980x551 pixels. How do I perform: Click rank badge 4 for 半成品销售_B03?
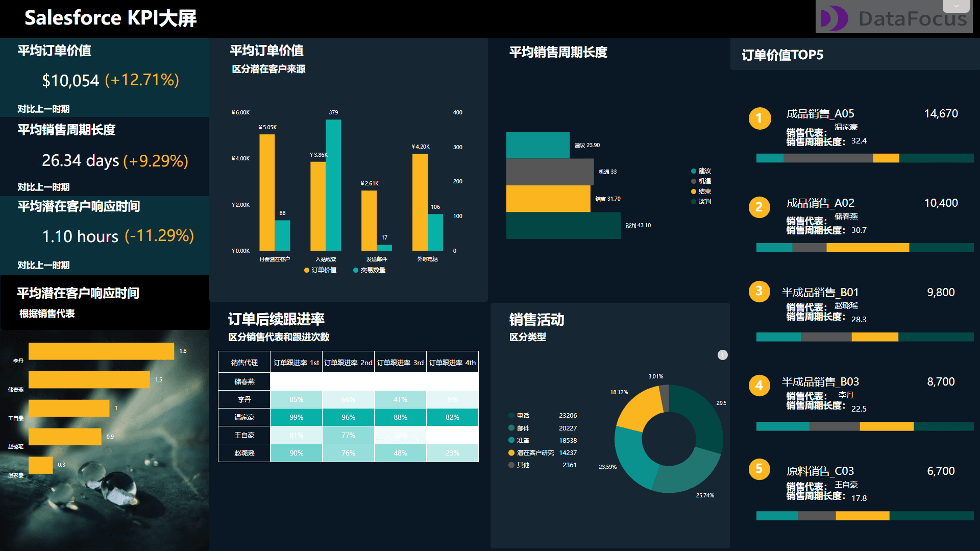click(x=759, y=386)
